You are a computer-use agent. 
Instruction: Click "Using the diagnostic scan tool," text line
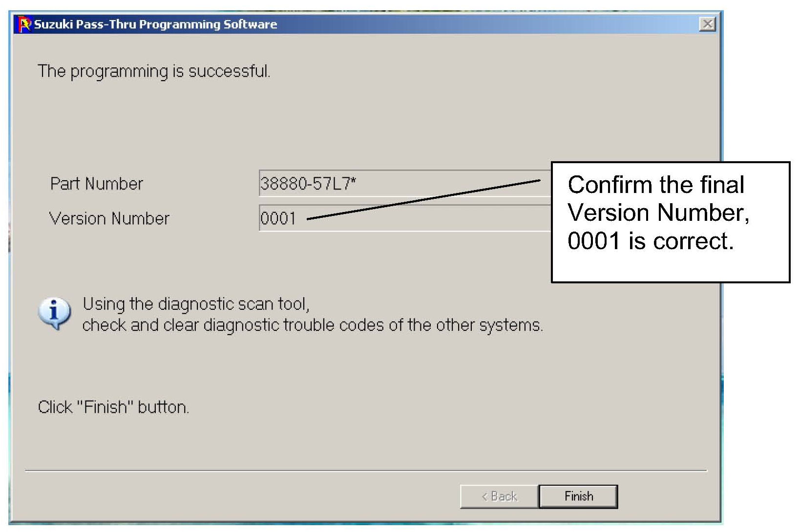[x=195, y=304]
